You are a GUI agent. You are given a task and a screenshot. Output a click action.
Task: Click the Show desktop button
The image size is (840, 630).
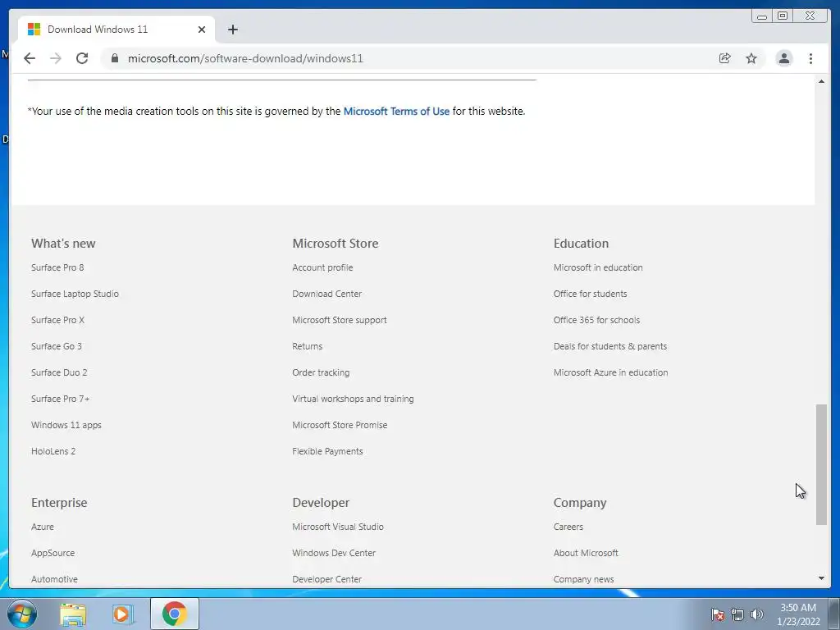click(834, 614)
